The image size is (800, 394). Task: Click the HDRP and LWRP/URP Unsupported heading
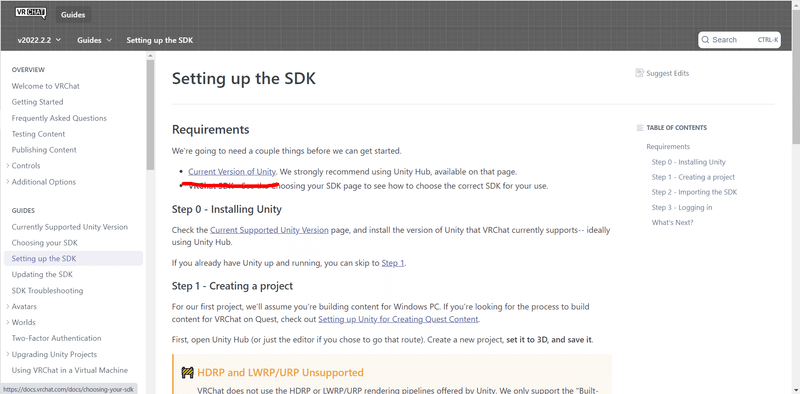coord(280,373)
